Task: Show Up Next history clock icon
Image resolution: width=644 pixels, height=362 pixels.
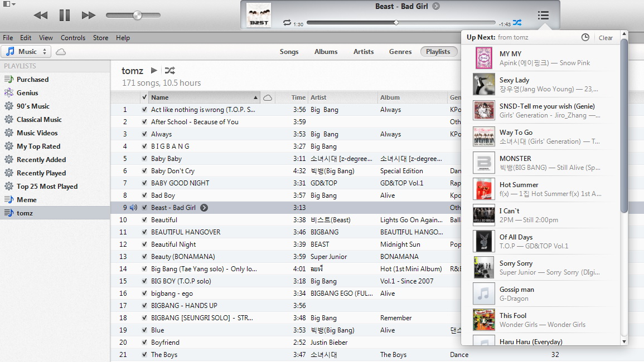Action: coord(585,37)
